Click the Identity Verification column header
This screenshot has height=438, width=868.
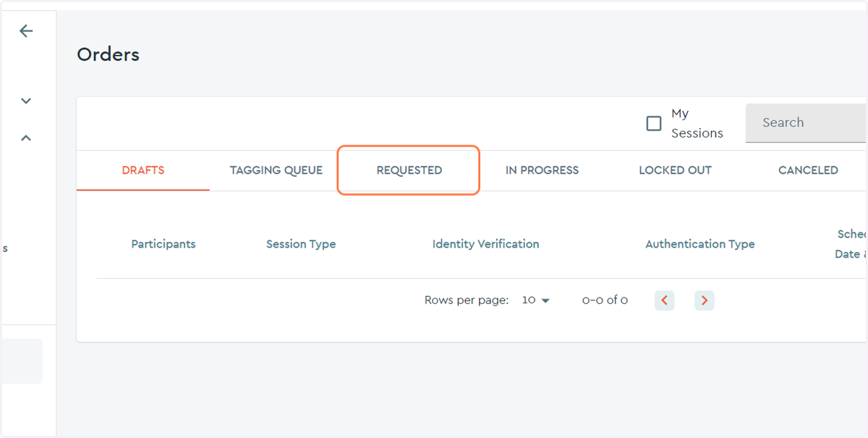click(x=486, y=244)
